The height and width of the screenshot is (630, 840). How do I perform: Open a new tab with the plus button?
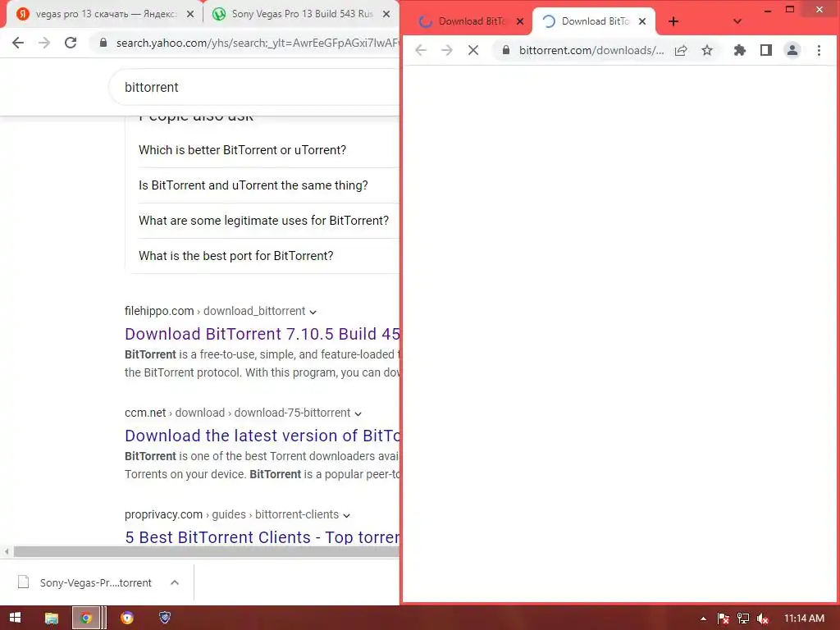click(x=673, y=21)
